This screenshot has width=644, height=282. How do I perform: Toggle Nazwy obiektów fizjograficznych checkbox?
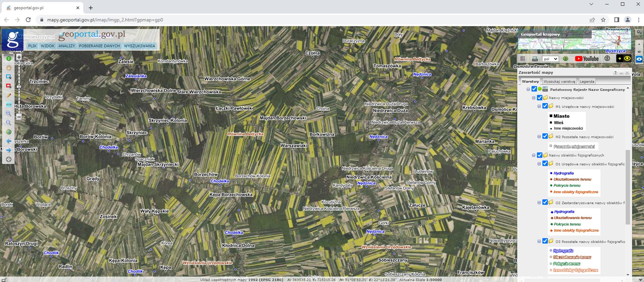tap(540, 155)
